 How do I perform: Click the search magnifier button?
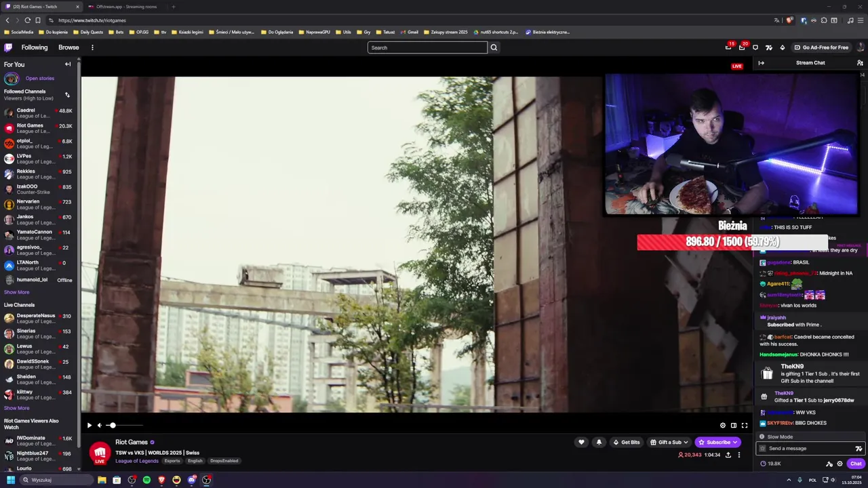pyautogui.click(x=494, y=47)
